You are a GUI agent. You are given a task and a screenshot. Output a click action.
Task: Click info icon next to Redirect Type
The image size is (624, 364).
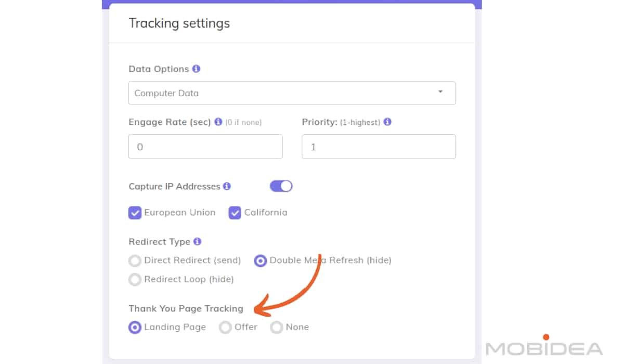click(197, 242)
